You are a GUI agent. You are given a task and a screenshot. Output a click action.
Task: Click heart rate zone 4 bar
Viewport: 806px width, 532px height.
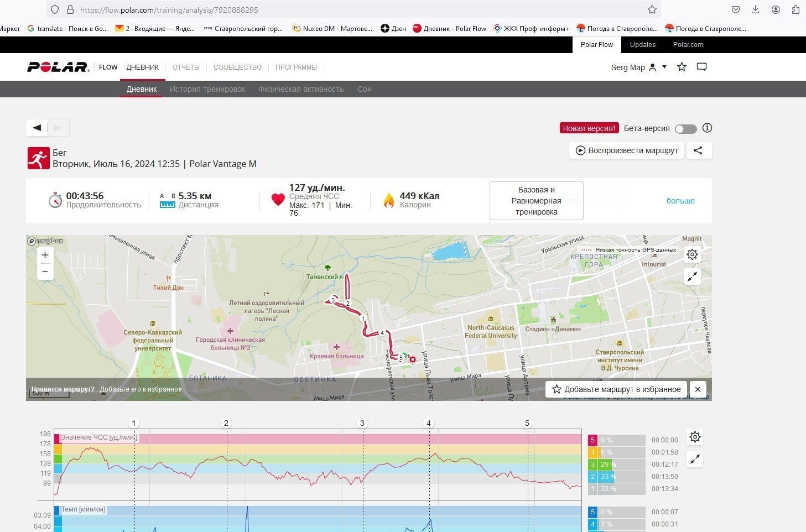pyautogui.click(x=616, y=452)
